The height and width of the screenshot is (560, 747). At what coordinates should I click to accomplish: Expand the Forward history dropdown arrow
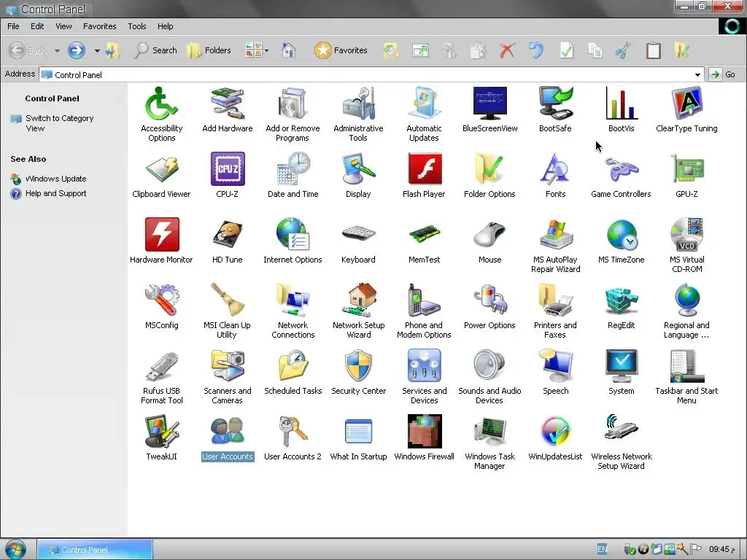click(97, 50)
